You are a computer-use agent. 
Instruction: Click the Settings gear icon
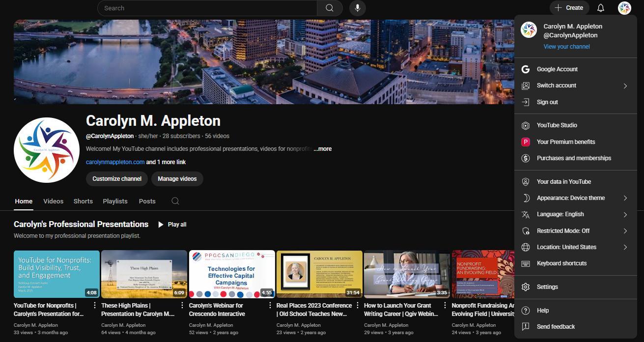[x=526, y=287]
